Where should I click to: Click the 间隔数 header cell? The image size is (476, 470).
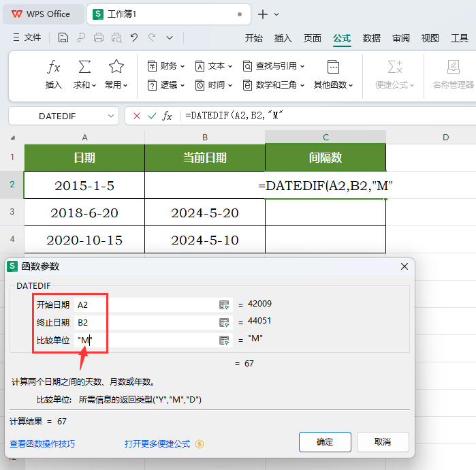point(326,157)
